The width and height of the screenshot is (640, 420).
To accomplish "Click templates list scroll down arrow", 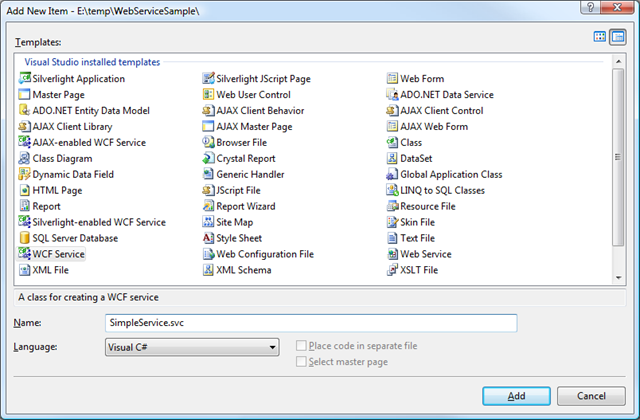I will (x=618, y=278).
